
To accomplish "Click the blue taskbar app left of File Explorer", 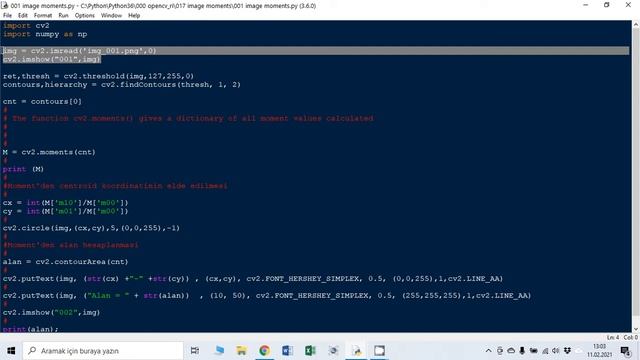I will point(219,351).
